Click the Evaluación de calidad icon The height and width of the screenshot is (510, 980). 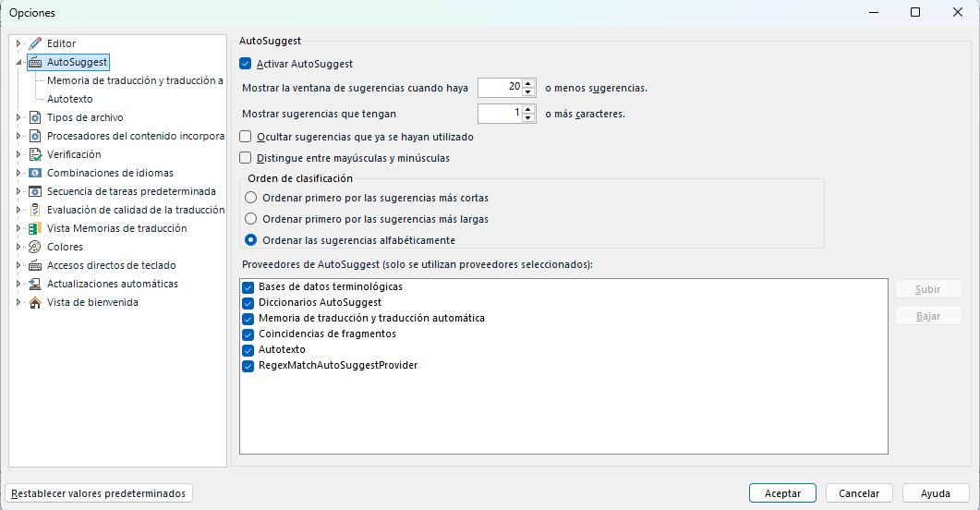tap(35, 210)
